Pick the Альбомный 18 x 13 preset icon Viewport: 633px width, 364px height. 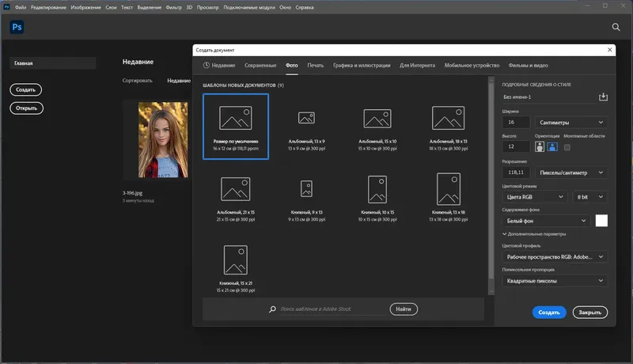[448, 118]
